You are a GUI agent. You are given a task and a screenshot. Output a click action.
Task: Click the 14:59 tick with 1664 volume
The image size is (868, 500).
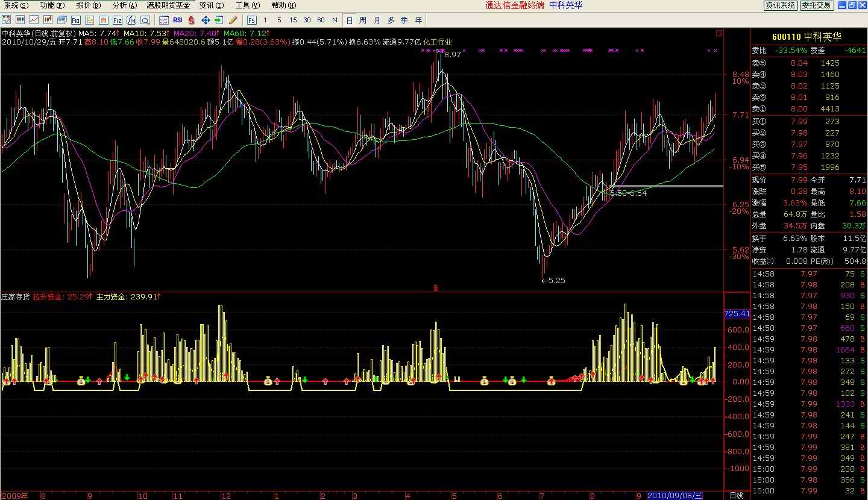pyautogui.click(x=809, y=350)
